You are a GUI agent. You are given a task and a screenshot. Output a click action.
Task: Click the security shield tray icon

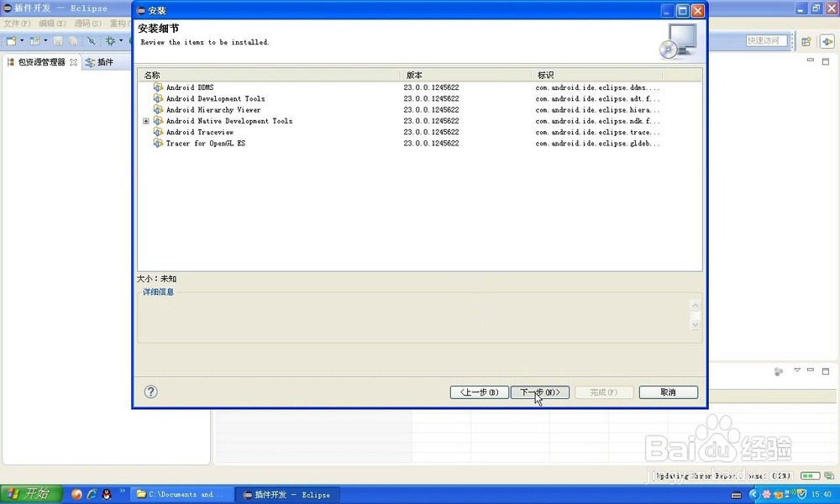click(x=802, y=494)
